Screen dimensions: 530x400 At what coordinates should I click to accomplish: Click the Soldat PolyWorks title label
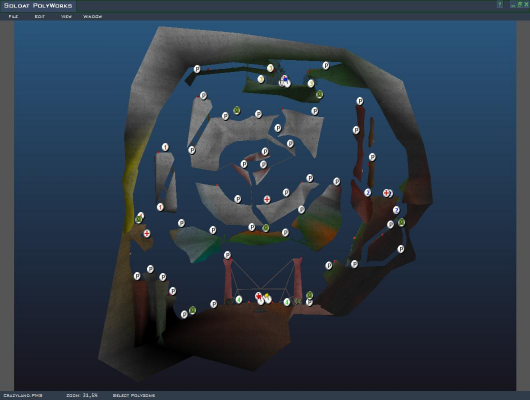[38, 5]
